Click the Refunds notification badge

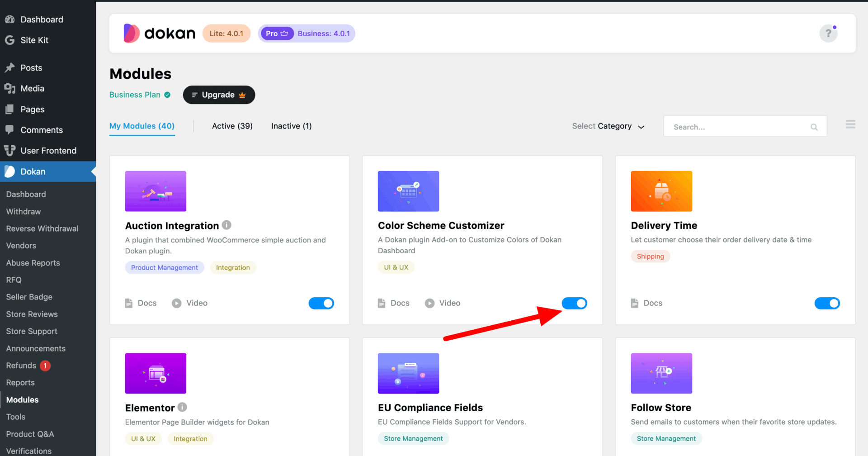[45, 366]
